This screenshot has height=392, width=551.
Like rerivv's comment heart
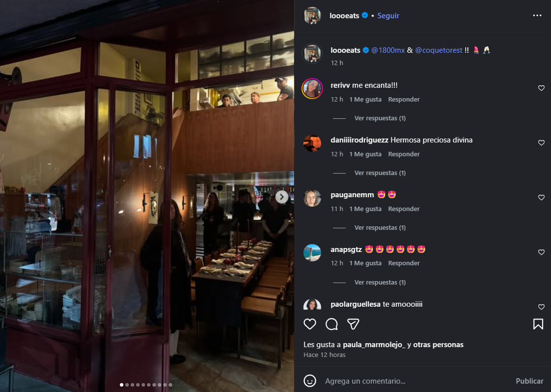click(541, 88)
